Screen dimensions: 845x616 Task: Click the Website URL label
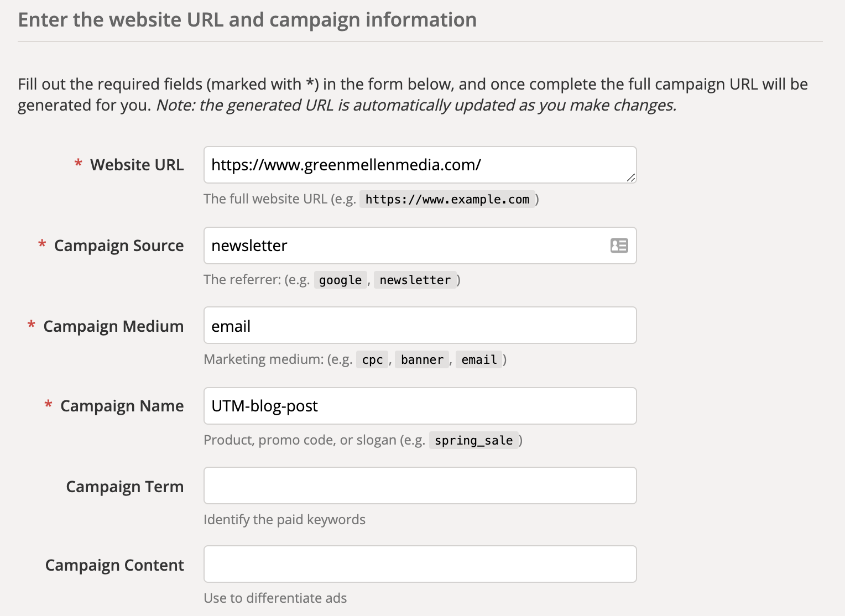tap(137, 165)
